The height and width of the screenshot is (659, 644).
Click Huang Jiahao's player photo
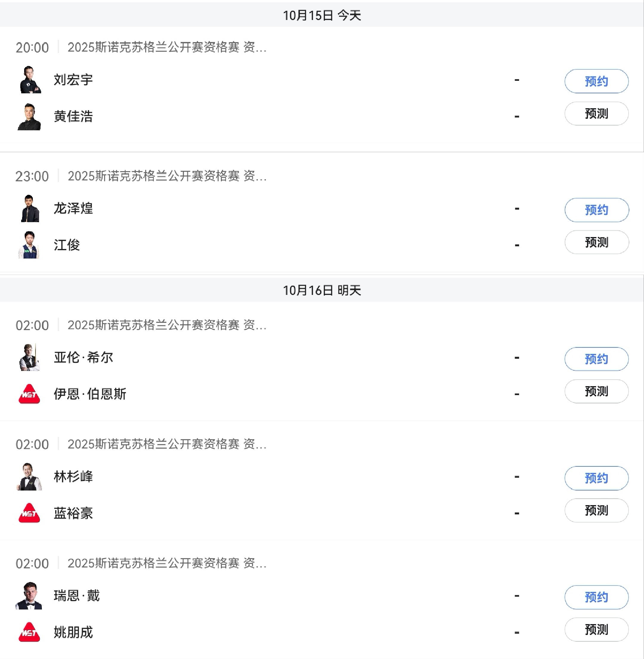pyautogui.click(x=30, y=117)
